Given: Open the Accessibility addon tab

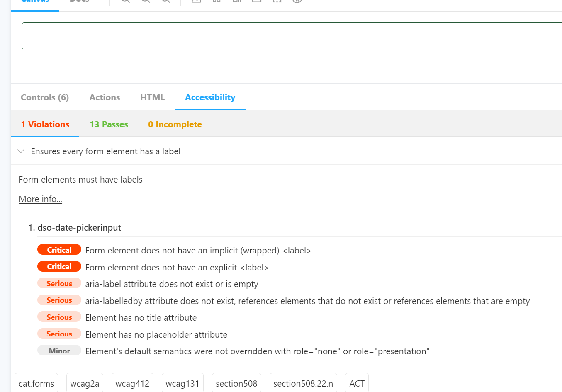Looking at the screenshot, I should coord(210,97).
